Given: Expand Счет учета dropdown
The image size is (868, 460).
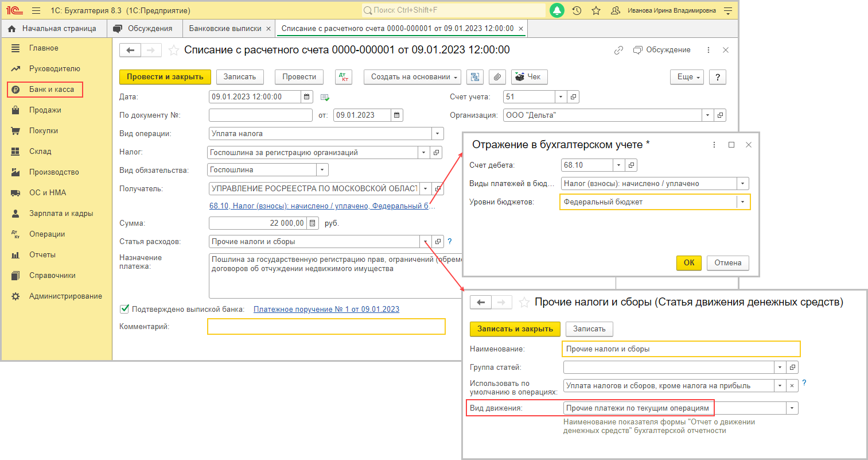Looking at the screenshot, I should pyautogui.click(x=561, y=97).
